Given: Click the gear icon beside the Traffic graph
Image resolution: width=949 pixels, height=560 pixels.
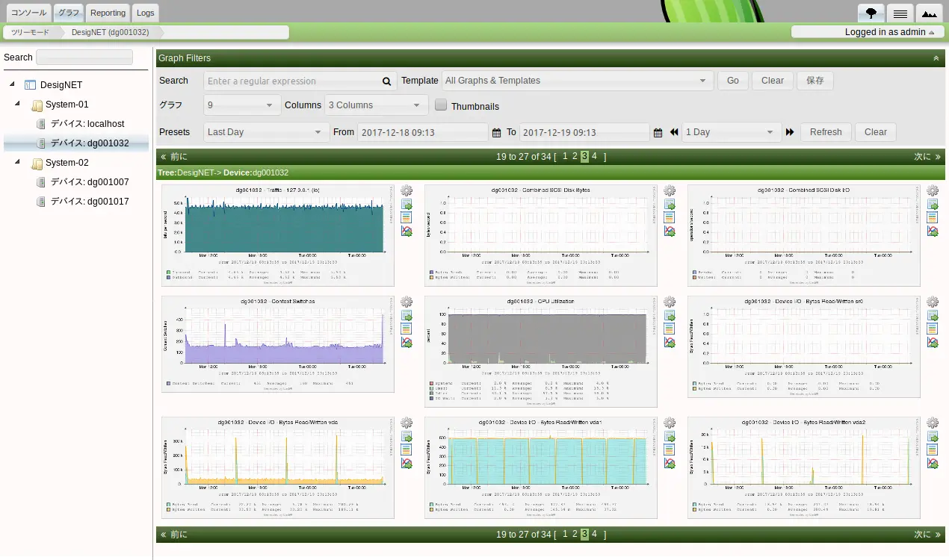Looking at the screenshot, I should (x=407, y=191).
